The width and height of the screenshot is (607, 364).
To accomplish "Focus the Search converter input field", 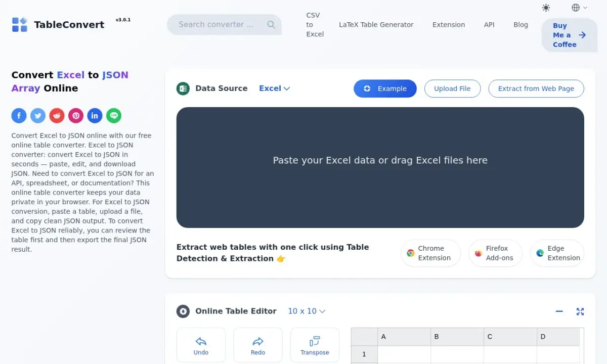I will [x=224, y=24].
